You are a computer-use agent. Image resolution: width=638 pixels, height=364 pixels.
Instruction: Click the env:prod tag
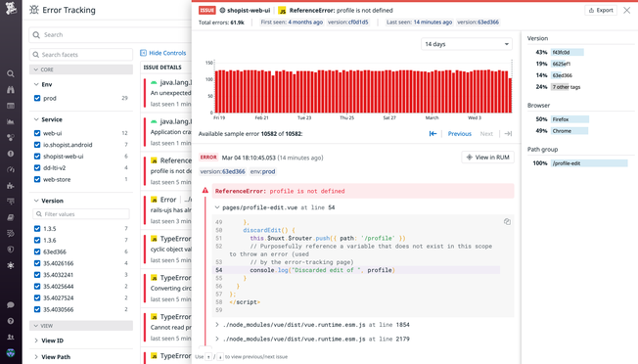click(x=262, y=171)
